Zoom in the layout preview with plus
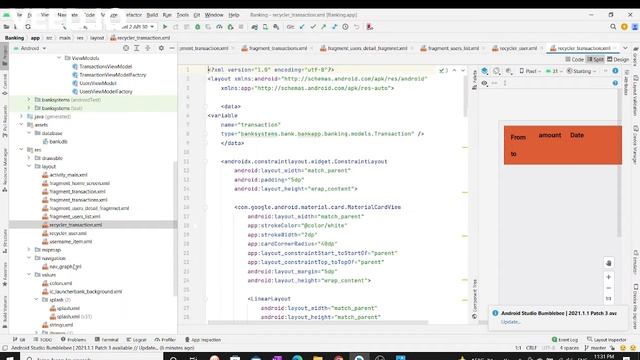Viewport: 640px width, 360px height. click(x=609, y=277)
